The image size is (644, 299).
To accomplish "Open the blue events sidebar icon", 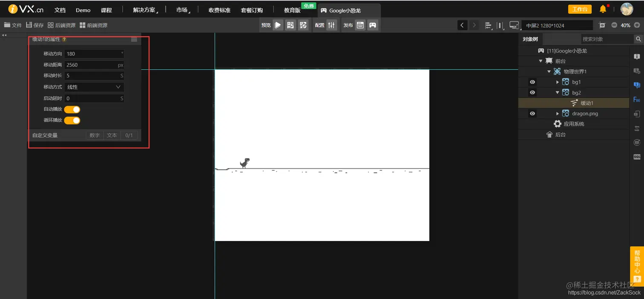I will pos(637,85).
